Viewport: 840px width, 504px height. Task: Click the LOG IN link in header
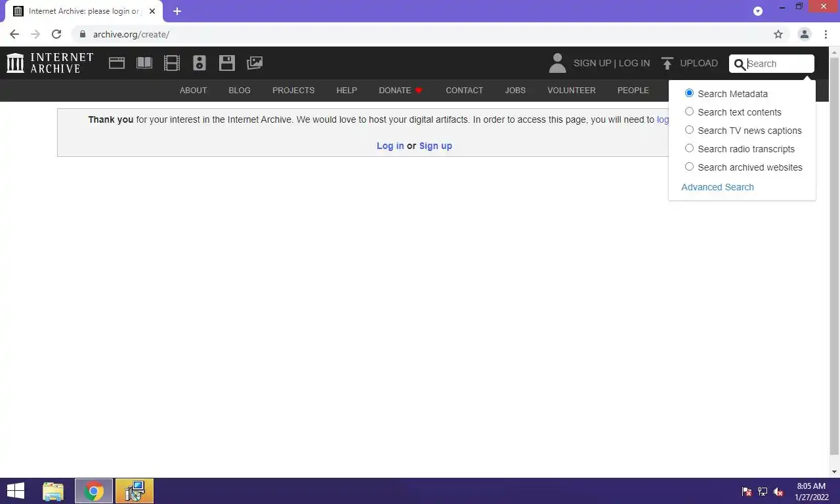coord(634,64)
